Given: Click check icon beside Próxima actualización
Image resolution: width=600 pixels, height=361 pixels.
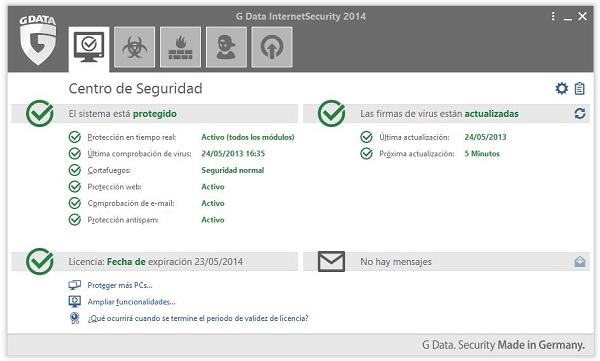Looking at the screenshot, I should pos(367,154).
